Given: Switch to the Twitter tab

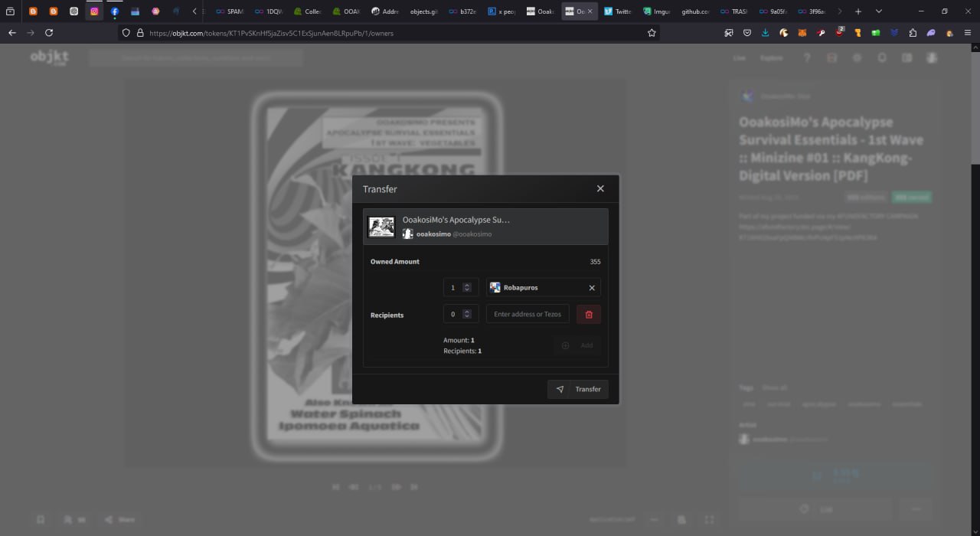Looking at the screenshot, I should pos(617,11).
